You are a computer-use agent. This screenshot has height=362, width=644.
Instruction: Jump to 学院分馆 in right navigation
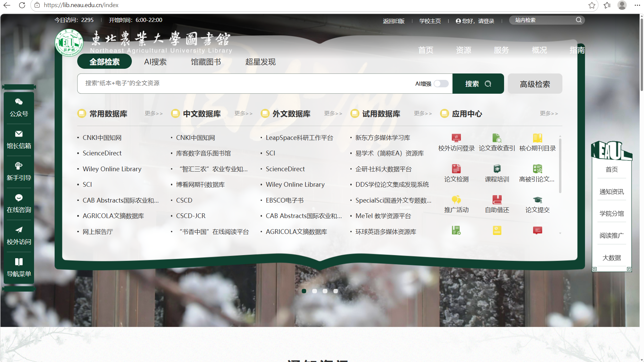[612, 213]
